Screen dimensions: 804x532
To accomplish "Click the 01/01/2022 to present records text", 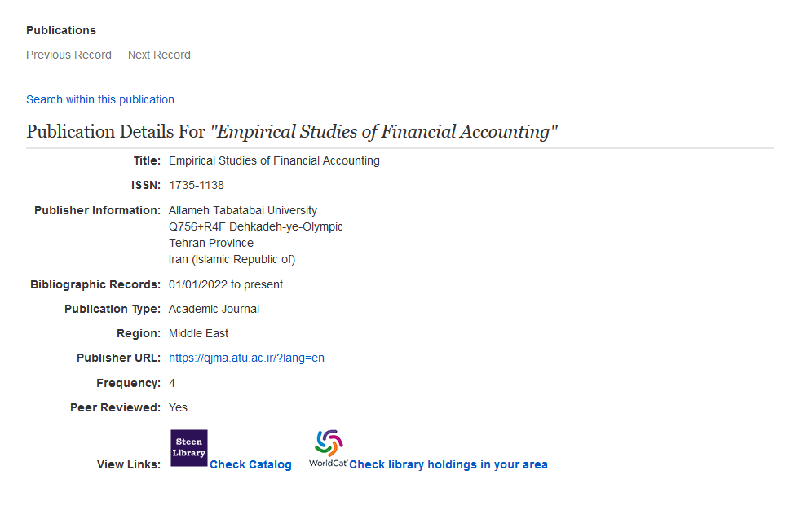I will pos(226,284).
